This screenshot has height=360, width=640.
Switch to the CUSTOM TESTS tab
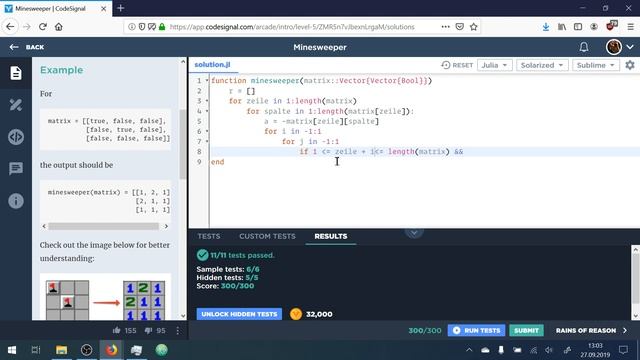(267, 236)
